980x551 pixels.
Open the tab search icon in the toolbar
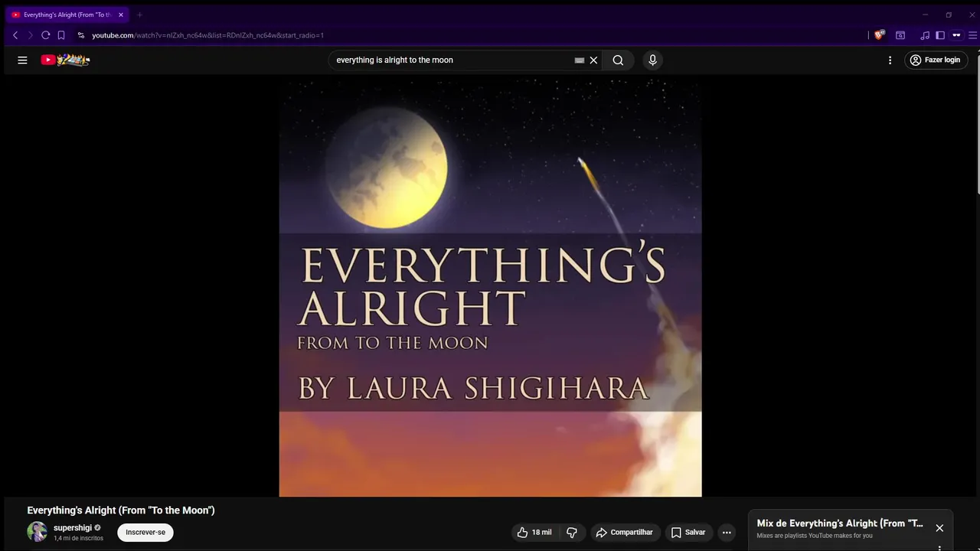click(x=900, y=35)
